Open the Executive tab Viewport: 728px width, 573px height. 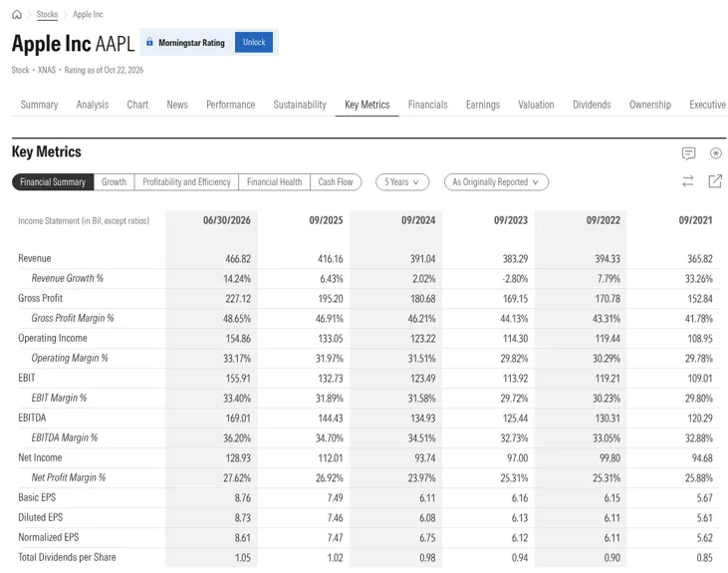pyautogui.click(x=707, y=105)
